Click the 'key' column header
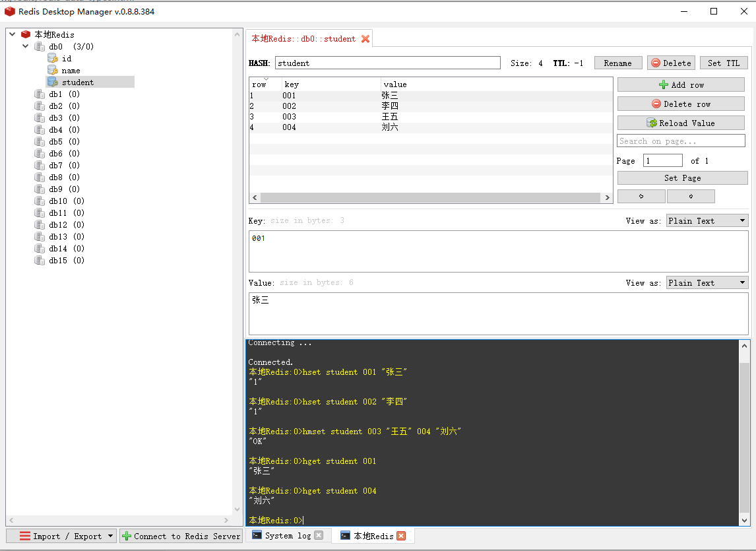The width and height of the screenshot is (756, 551). 331,84
